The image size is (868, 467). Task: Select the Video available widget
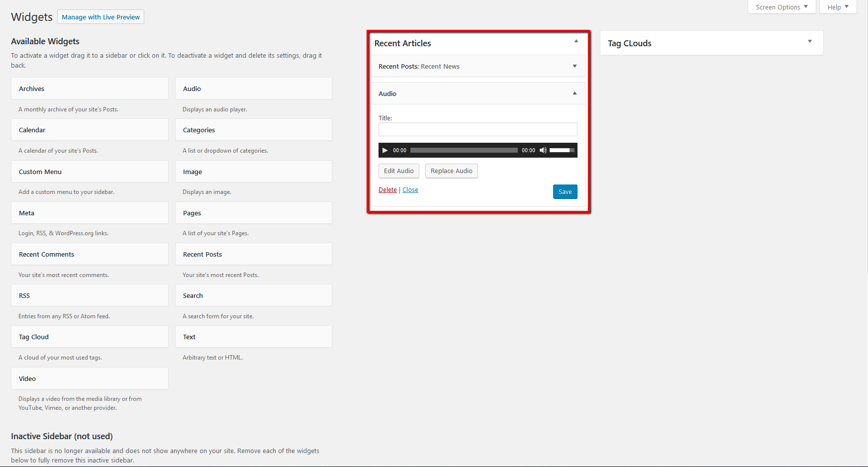(90, 378)
